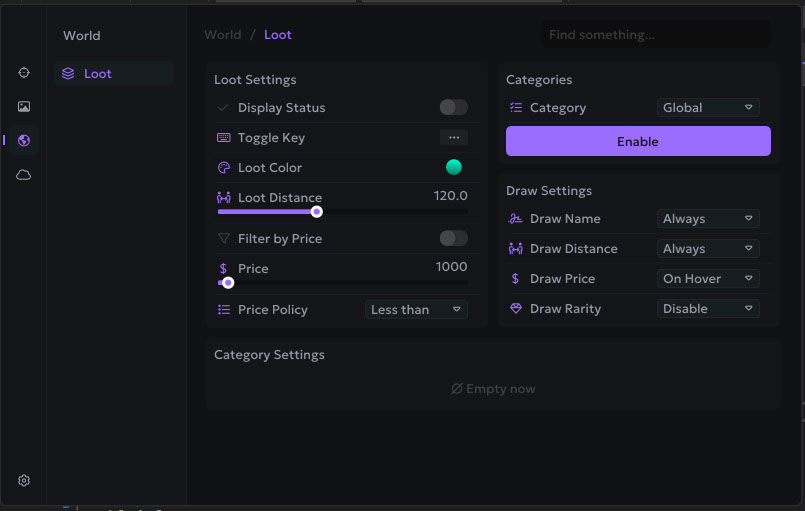The image size is (805, 511).
Task: Open the Draw Price dropdown
Action: (708, 279)
